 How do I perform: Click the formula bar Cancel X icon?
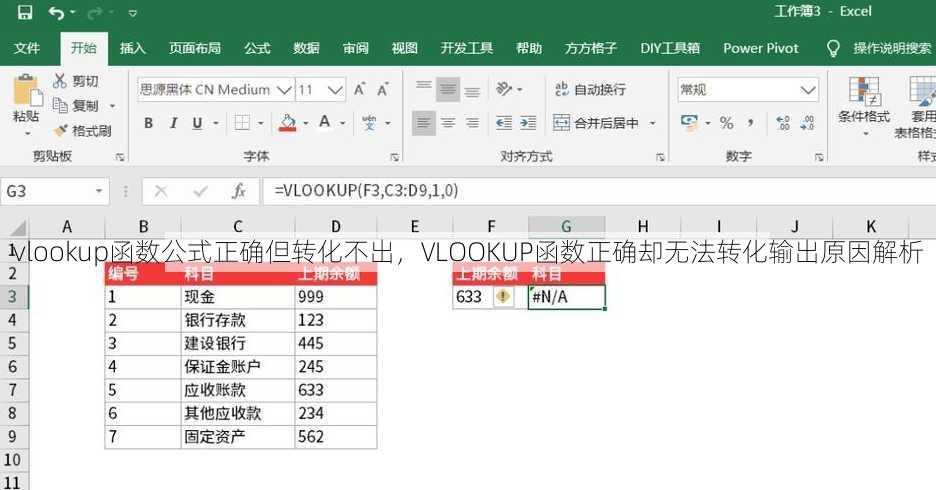click(161, 191)
